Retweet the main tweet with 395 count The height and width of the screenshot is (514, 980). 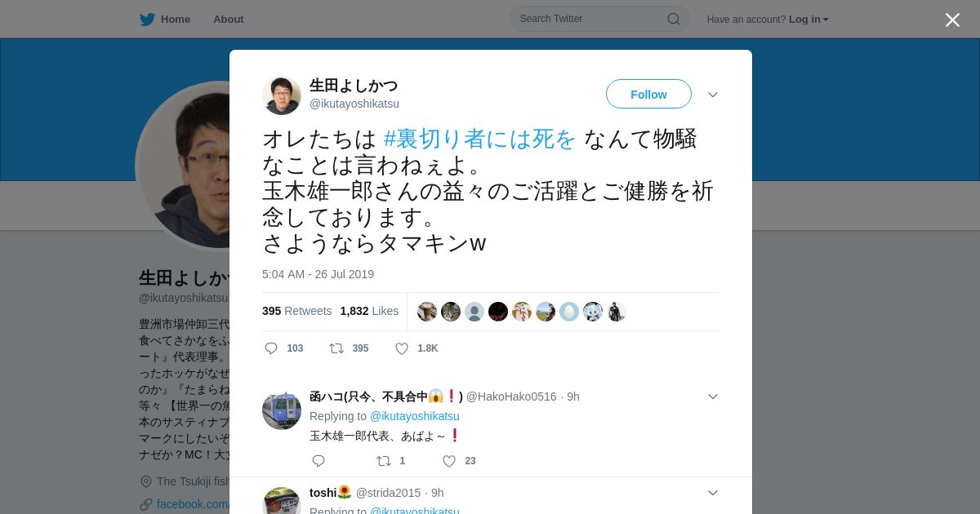(x=336, y=348)
